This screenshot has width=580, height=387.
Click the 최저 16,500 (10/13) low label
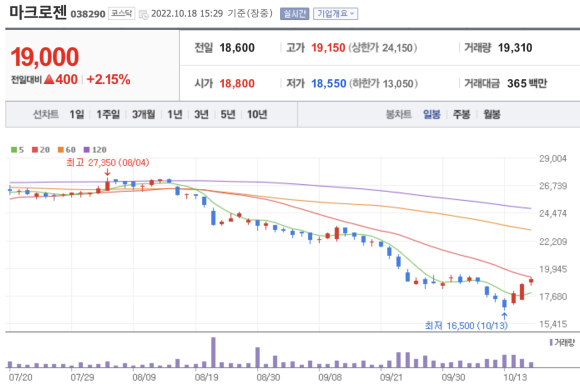pyautogui.click(x=466, y=326)
